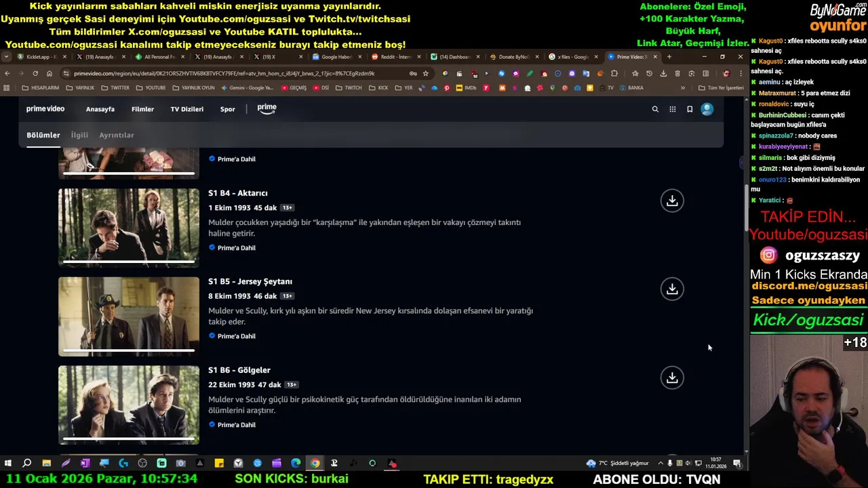Open the TWITCH bookmarks folder
The width and height of the screenshot is (868, 488).
pos(349,87)
